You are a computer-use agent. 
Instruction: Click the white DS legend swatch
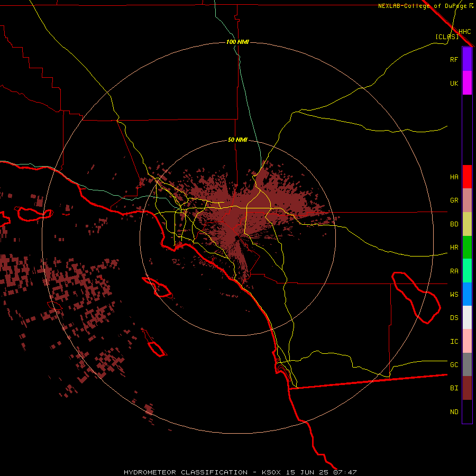click(x=467, y=317)
